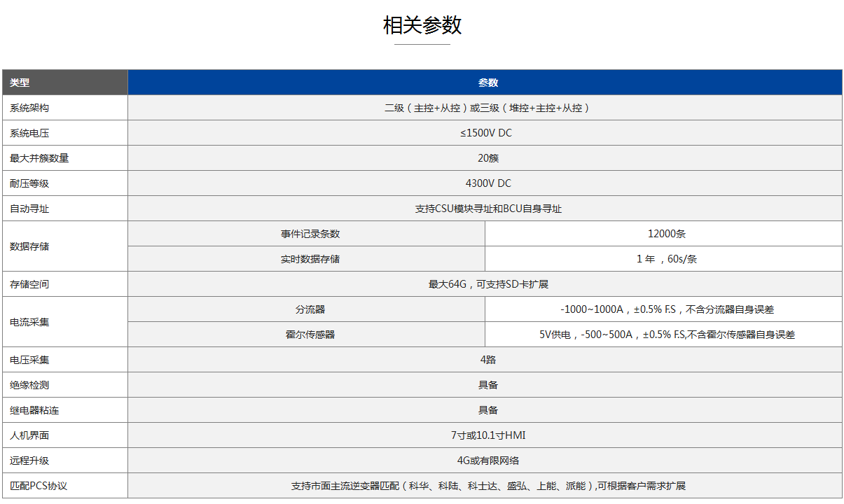This screenshot has width=844, height=504.
Task: Click the blue 参数 column header
Action: pos(488,83)
